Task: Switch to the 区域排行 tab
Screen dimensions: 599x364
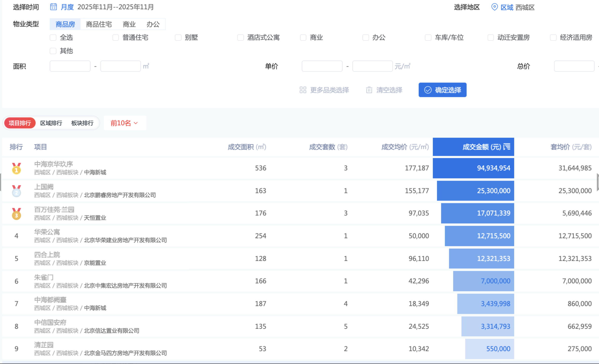Action: point(51,123)
